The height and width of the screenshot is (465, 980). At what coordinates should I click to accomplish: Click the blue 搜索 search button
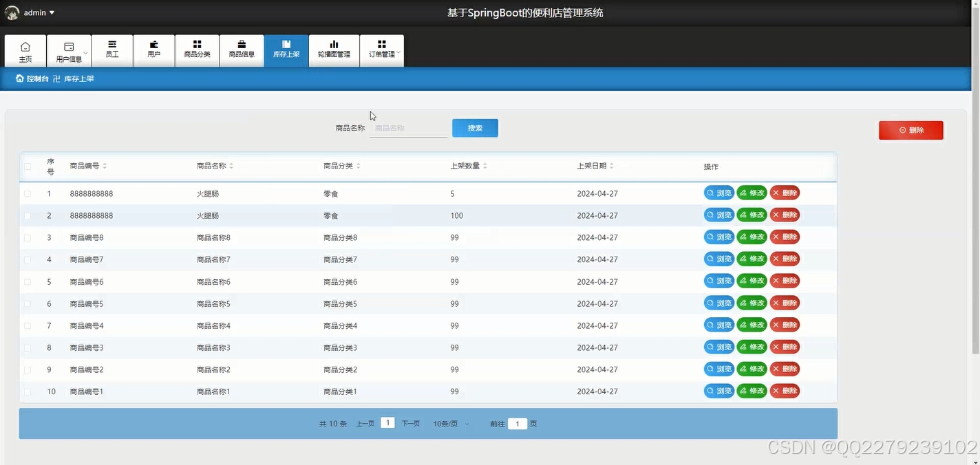click(x=475, y=127)
